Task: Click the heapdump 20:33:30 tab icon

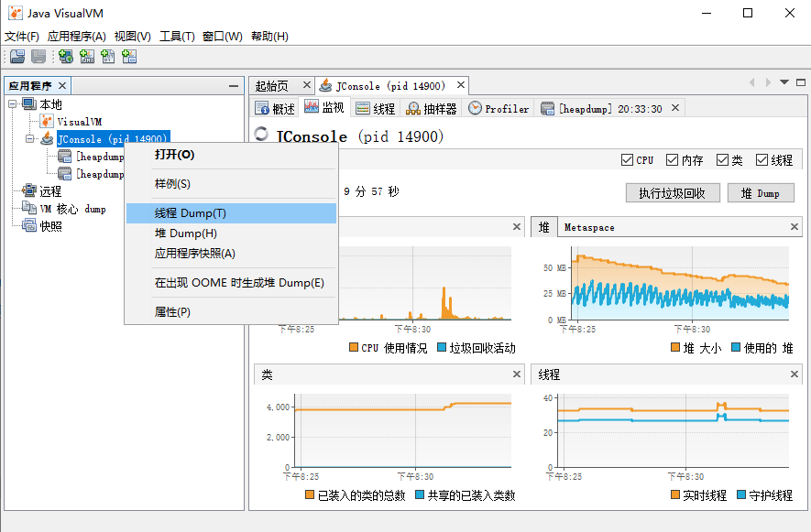Action: coord(547,108)
